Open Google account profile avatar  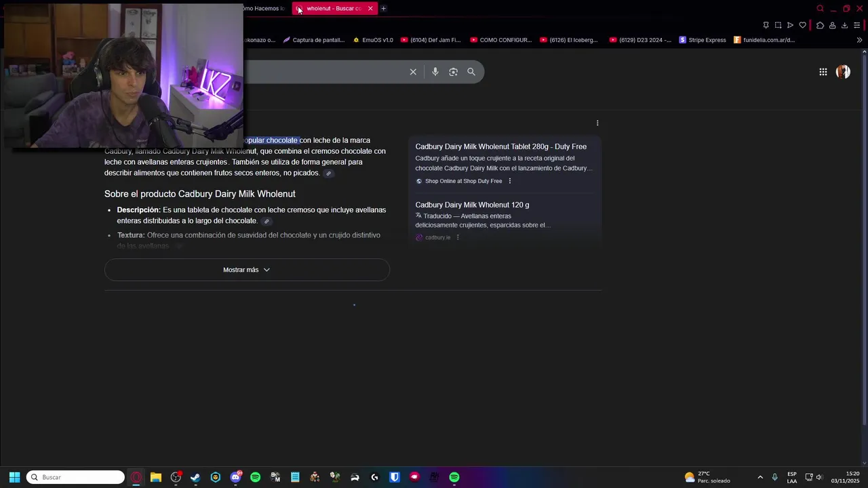pyautogui.click(x=843, y=72)
